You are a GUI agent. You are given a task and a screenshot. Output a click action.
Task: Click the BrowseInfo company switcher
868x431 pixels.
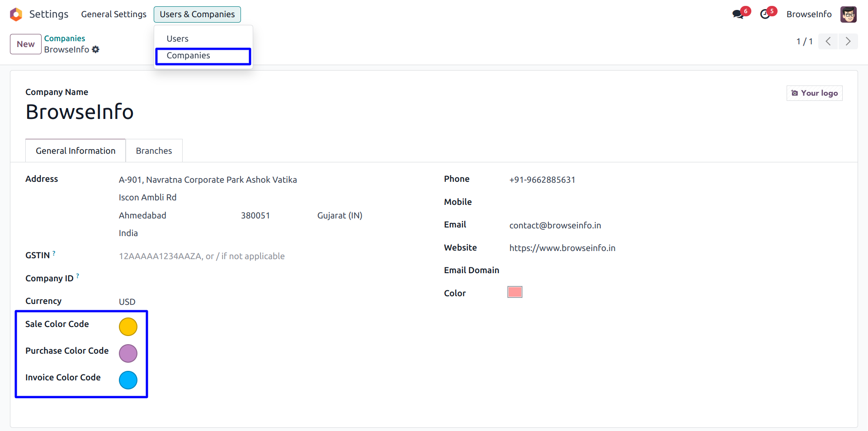click(809, 14)
